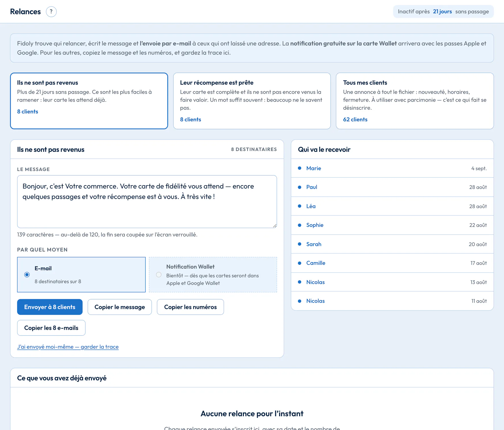The width and height of the screenshot is (504, 430).
Task: Choose the 'Ils ne sont pas revenus' card
Action: 89,101
